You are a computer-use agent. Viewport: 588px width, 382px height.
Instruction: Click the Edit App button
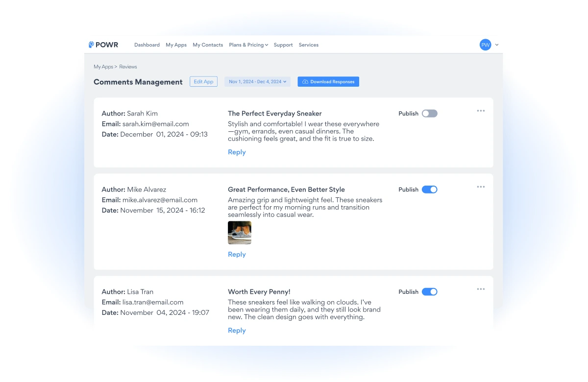point(203,82)
